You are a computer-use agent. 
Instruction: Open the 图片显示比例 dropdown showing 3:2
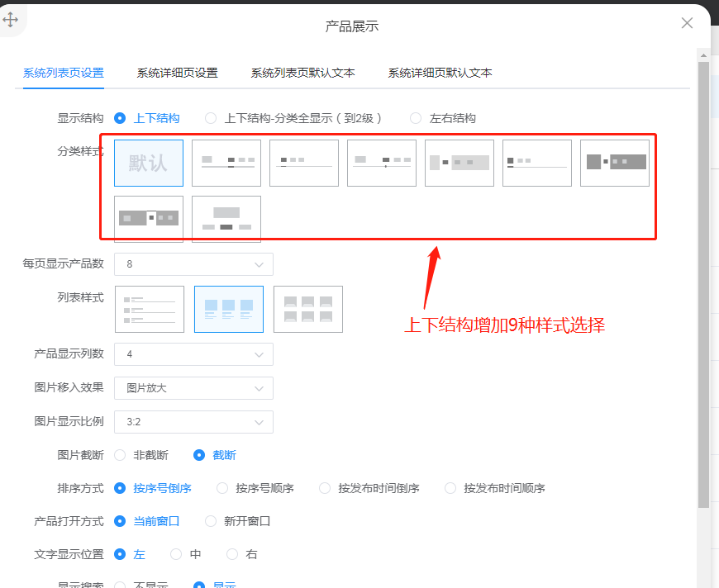193,421
